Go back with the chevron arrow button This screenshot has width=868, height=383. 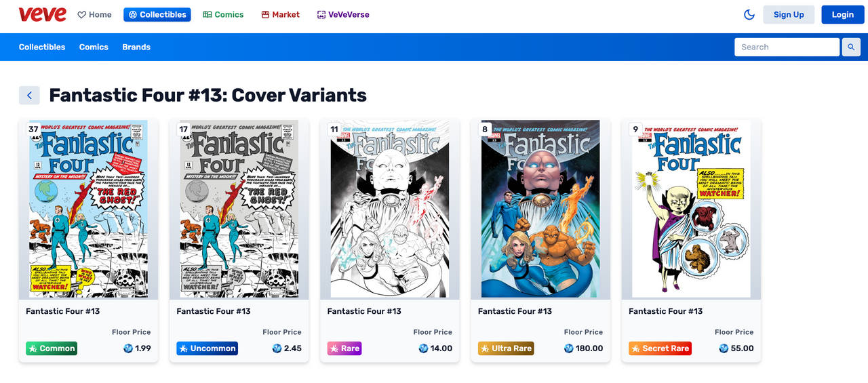(x=29, y=96)
